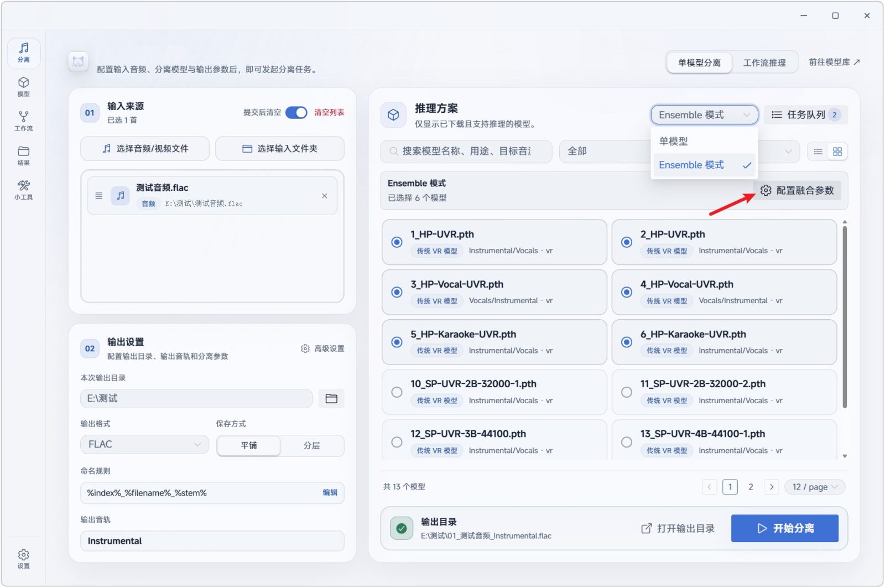The width and height of the screenshot is (885, 588).
Task: Click the drag handle of 测试音频.flac
Action: point(99,196)
